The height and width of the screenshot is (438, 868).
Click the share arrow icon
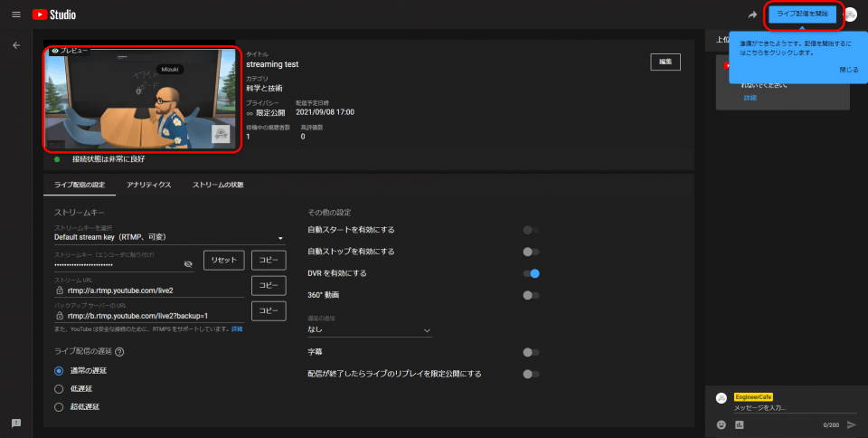[x=752, y=14]
